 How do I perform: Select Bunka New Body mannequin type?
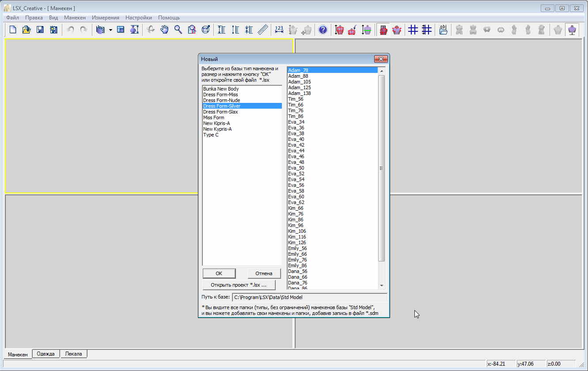[x=221, y=89]
